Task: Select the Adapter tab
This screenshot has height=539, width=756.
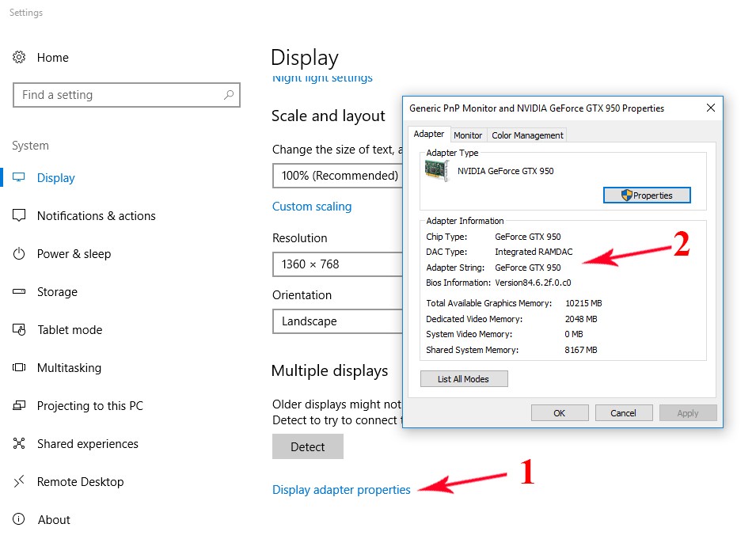Action: [428, 134]
